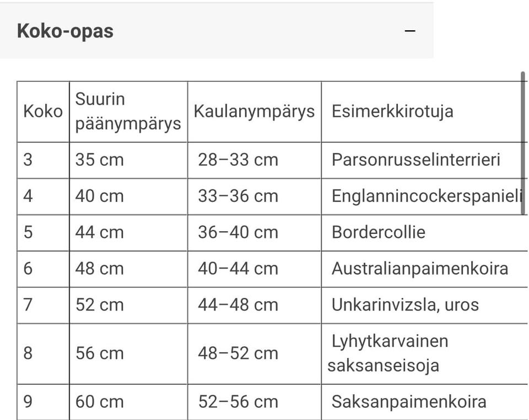Collapse the Koko-opas section minus icon
Screen dimensions: 529x420
(x=409, y=31)
